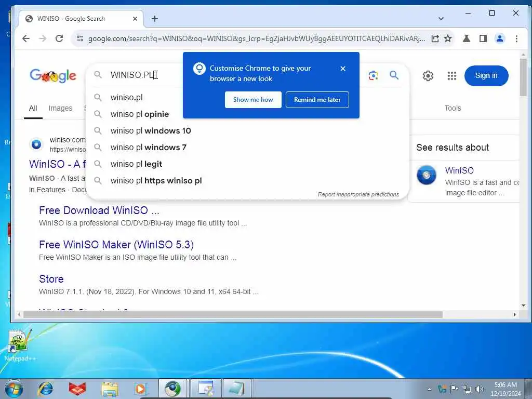Click the Google logo

click(x=53, y=76)
